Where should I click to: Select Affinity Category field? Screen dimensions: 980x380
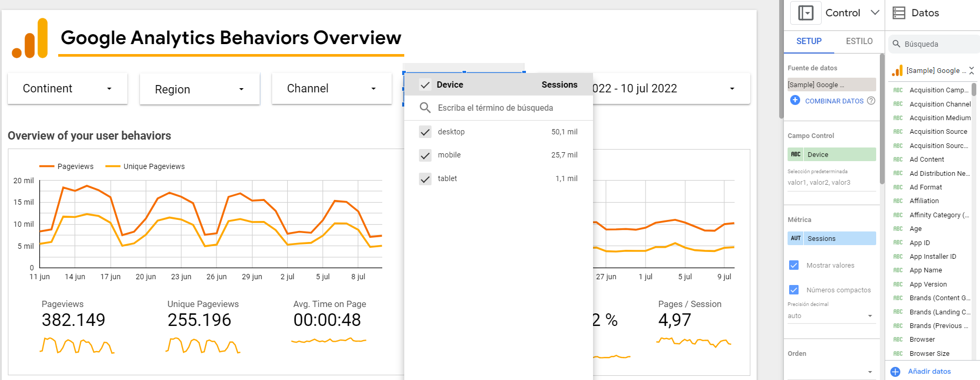pos(939,215)
